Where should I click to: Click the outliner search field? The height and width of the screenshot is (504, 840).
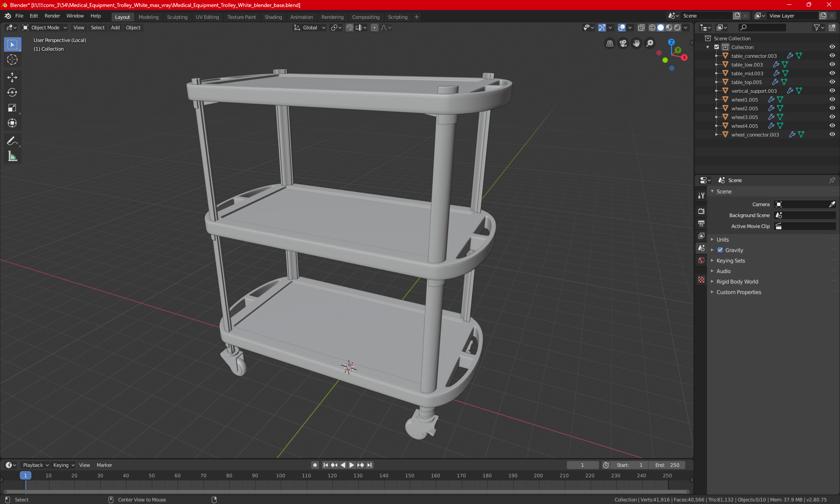[762, 28]
